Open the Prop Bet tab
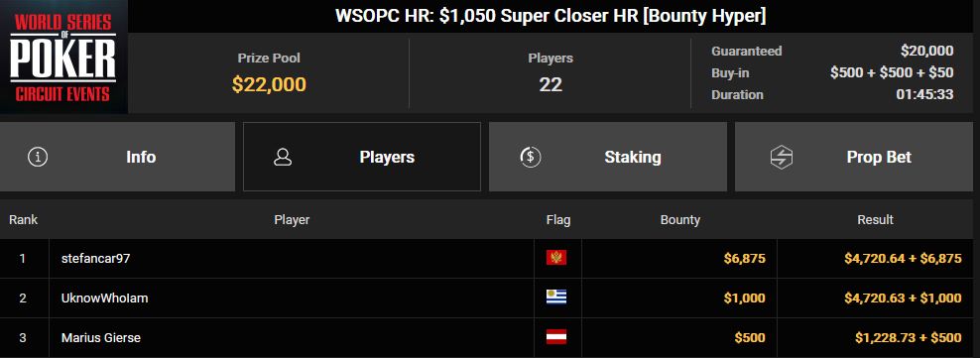 (857, 157)
